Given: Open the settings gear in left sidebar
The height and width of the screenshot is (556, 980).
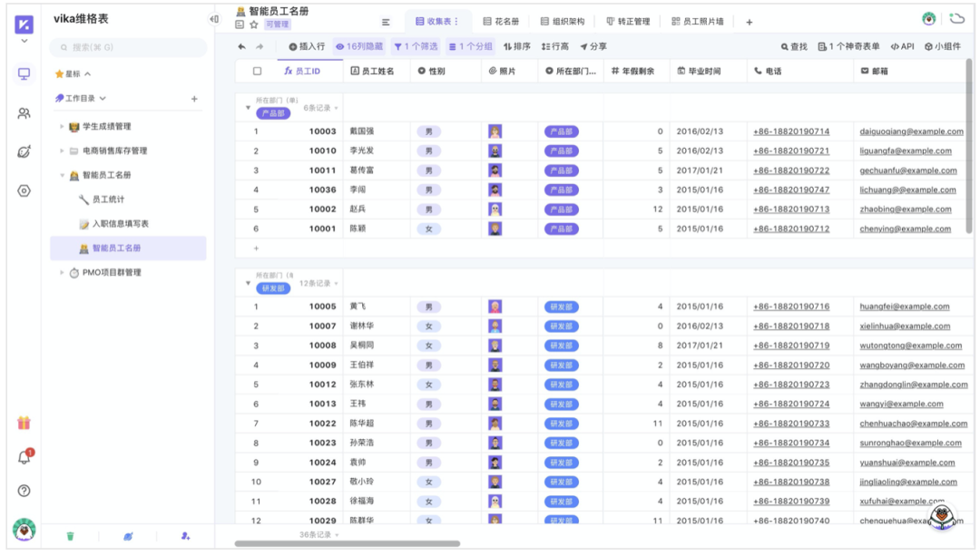Looking at the screenshot, I should [x=24, y=191].
